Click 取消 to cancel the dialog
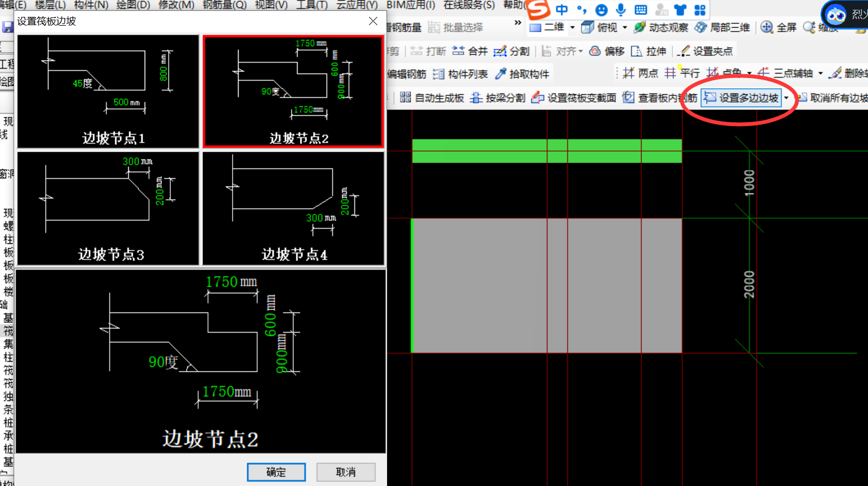Viewport: 868px width, 486px height. click(x=346, y=472)
